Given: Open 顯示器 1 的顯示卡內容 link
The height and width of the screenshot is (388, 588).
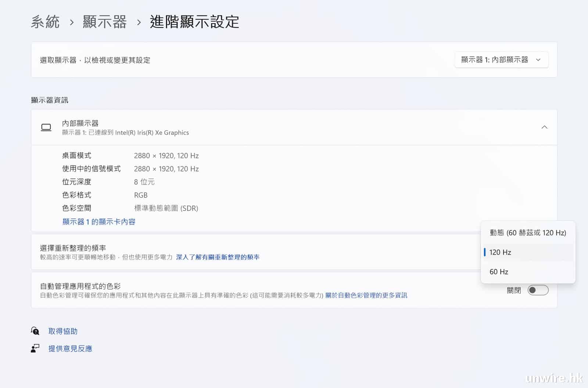Looking at the screenshot, I should [x=99, y=222].
